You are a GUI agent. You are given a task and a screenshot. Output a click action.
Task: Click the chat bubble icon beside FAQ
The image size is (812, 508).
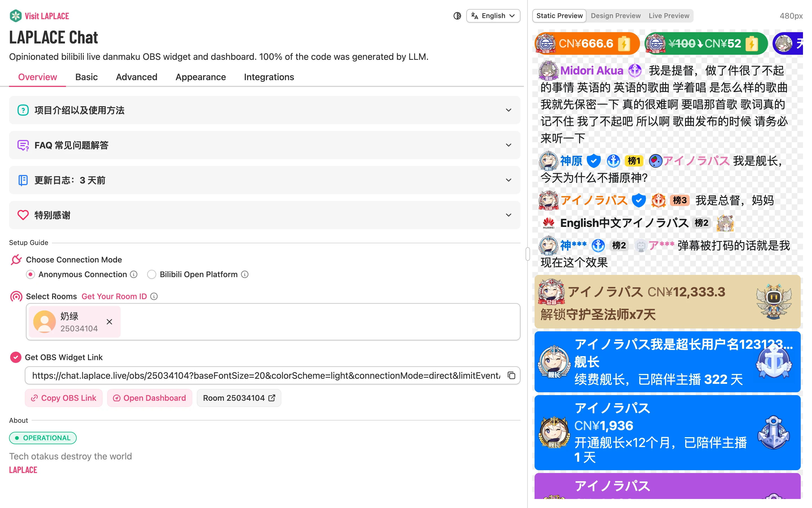(23, 145)
